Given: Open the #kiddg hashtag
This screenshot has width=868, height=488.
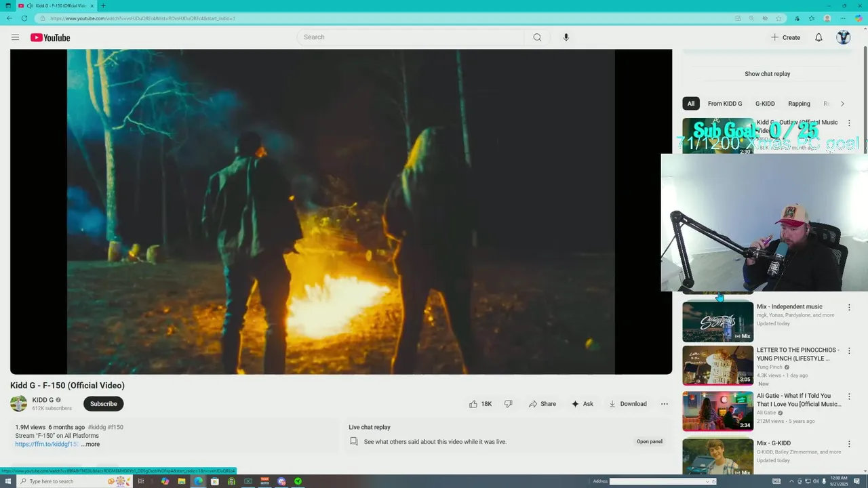Looking at the screenshot, I should coord(96,427).
